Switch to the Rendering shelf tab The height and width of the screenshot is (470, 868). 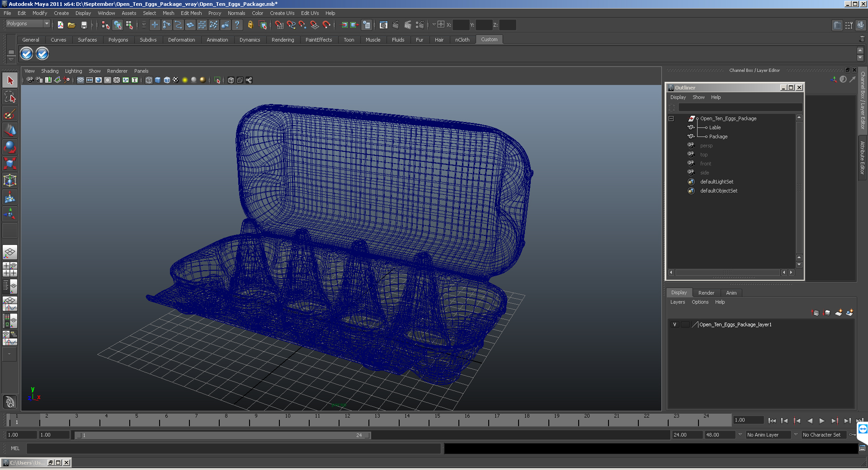(x=283, y=40)
